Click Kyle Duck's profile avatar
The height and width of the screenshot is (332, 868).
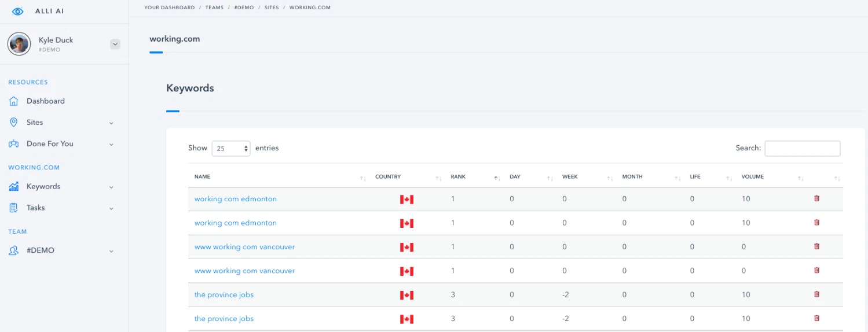click(x=19, y=44)
